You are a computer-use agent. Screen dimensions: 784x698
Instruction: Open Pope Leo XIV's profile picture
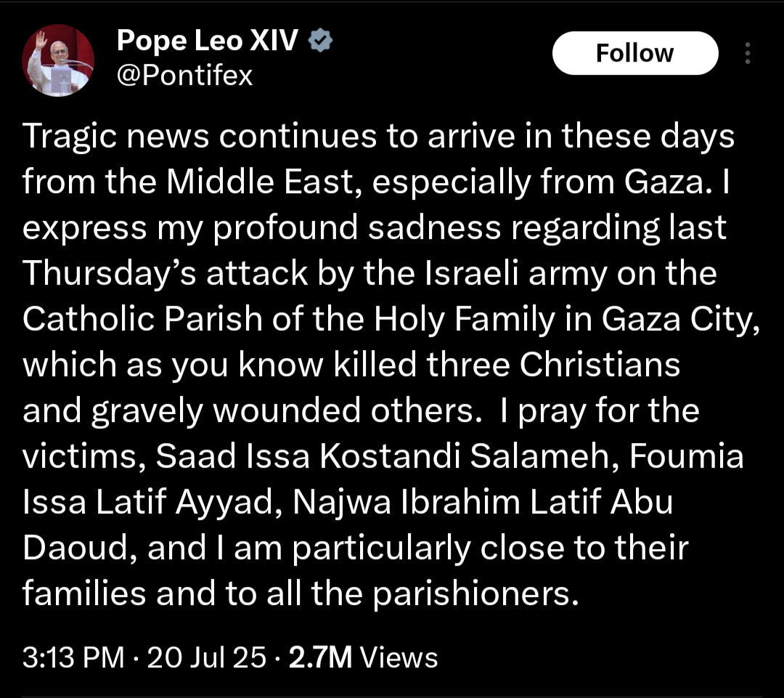pyautogui.click(x=58, y=60)
